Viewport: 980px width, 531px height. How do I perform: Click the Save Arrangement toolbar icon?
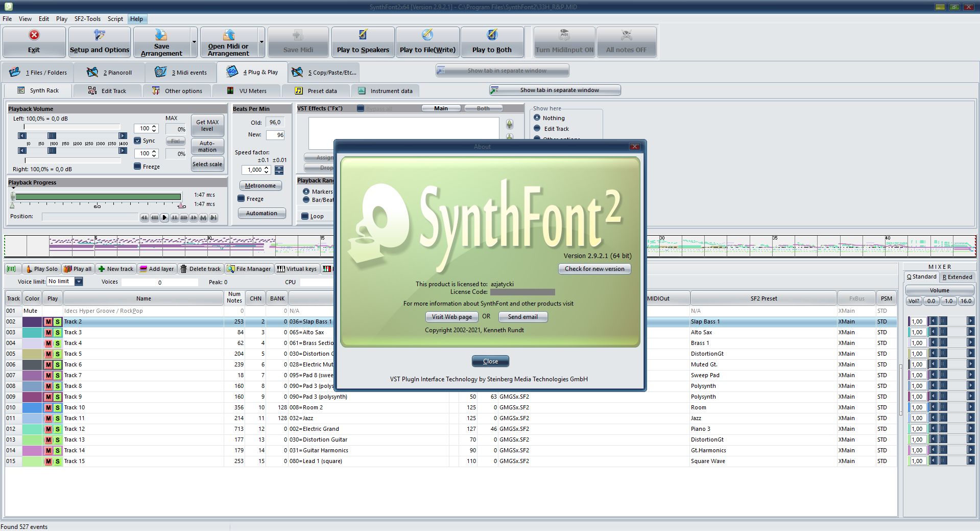(161, 34)
